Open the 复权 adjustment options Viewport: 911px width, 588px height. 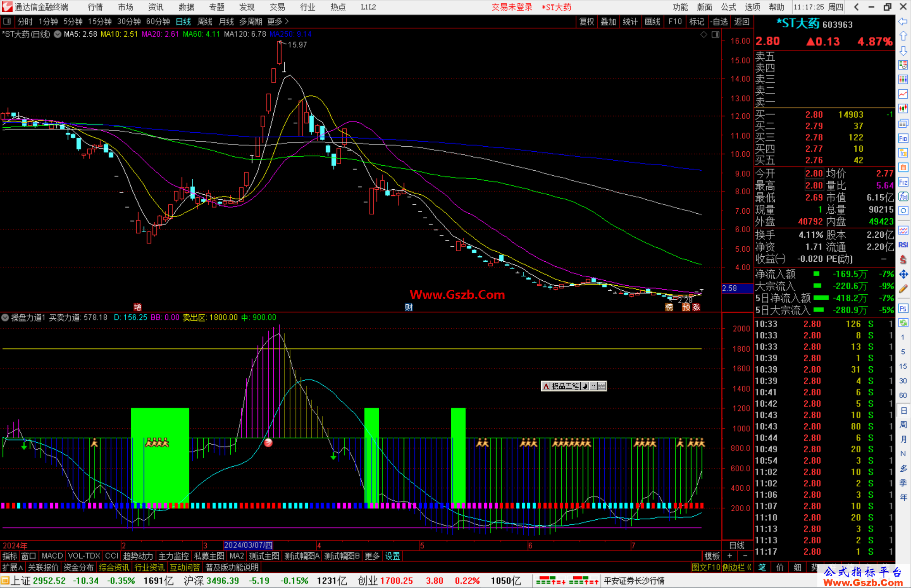coord(587,21)
